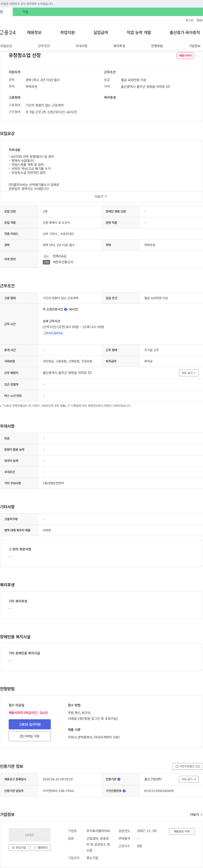Open the 출산휴가·육아휴직 menu
Image resolution: width=203 pixels, height=868 pixels.
click(184, 32)
